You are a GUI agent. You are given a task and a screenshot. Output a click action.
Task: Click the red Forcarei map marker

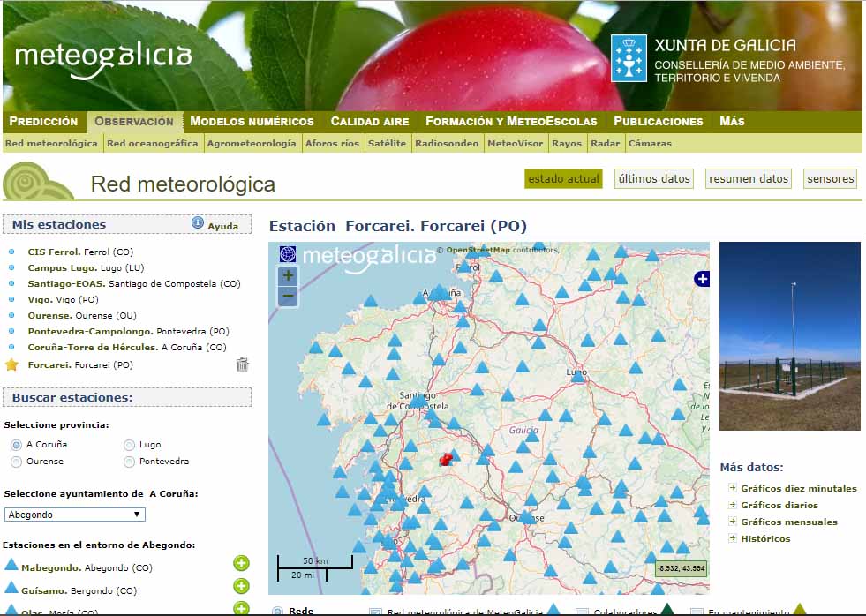[x=446, y=459]
